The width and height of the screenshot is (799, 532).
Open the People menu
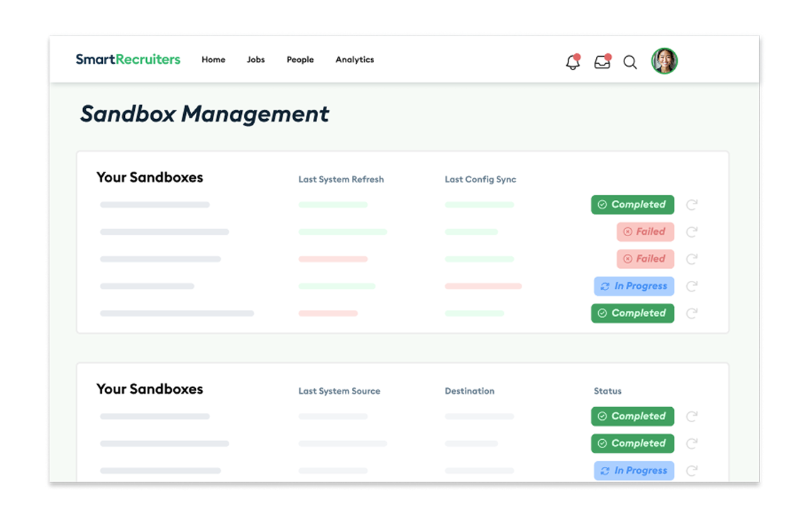[300, 60]
